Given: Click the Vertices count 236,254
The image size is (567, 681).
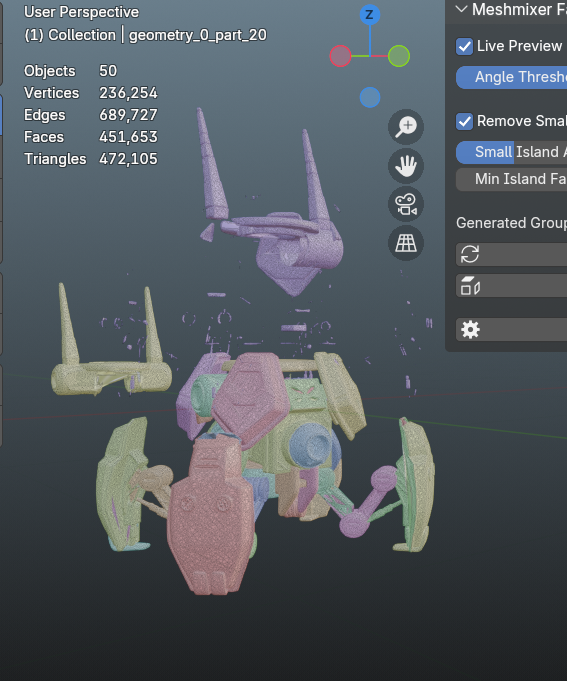Looking at the screenshot, I should [129, 93].
